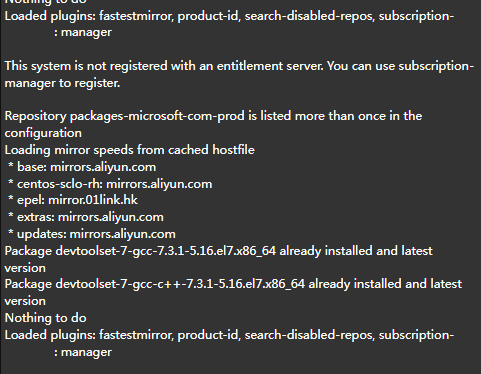Click the devtoolset-7-gcc-7.3.1 package name
The width and height of the screenshot is (481, 374).
[x=166, y=251]
